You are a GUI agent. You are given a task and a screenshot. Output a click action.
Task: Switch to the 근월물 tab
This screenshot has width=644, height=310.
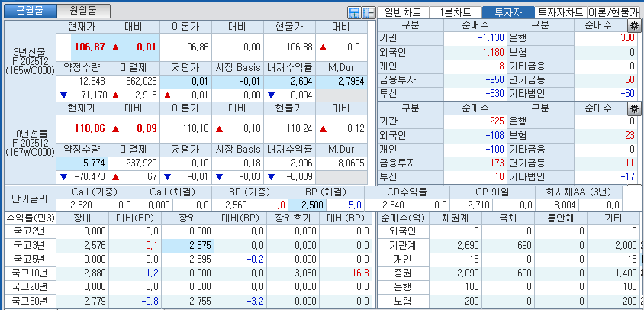[30, 11]
